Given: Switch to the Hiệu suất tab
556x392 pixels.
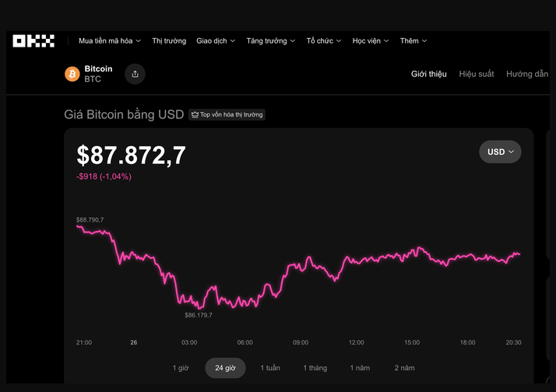Looking at the screenshot, I should tap(477, 74).
